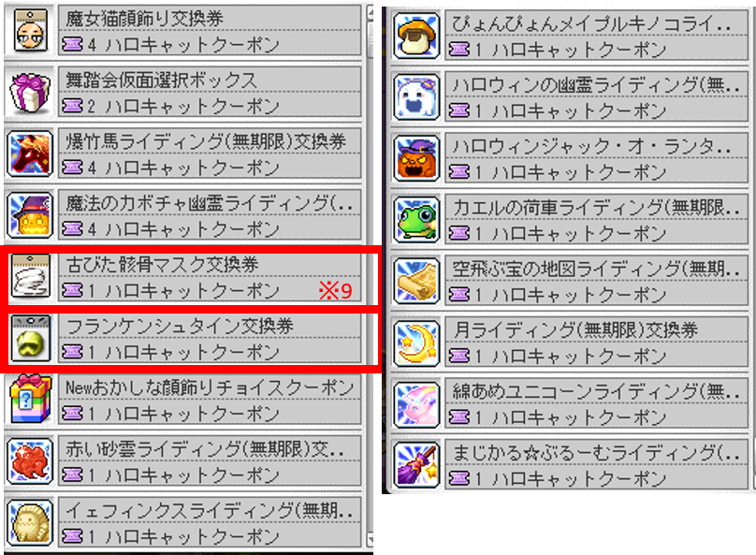Select the treasure map riding thumbnail
The image size is (756, 555).
pos(416,282)
